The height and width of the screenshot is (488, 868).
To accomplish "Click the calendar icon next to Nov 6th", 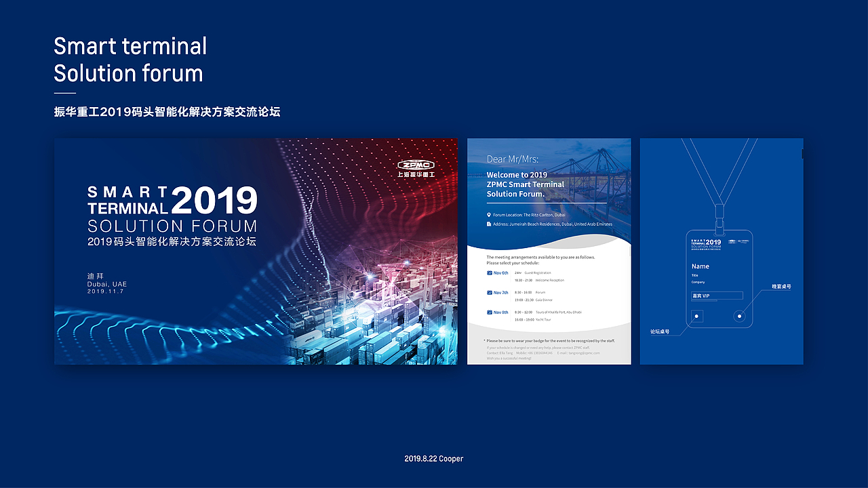I will click(x=490, y=273).
